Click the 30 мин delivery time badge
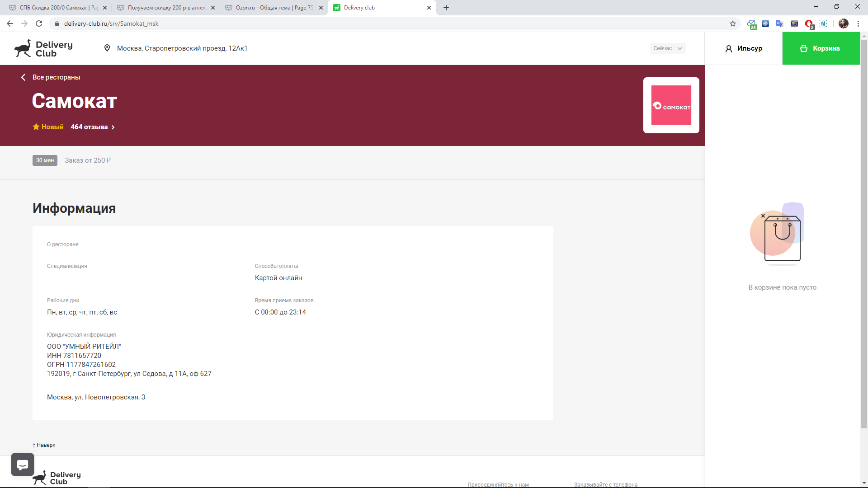Viewport: 868px width, 488px height. coord(45,160)
